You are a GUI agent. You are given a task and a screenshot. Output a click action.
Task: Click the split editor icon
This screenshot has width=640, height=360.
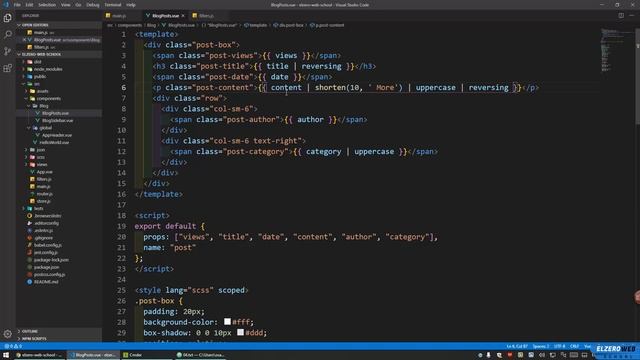[x=621, y=16]
